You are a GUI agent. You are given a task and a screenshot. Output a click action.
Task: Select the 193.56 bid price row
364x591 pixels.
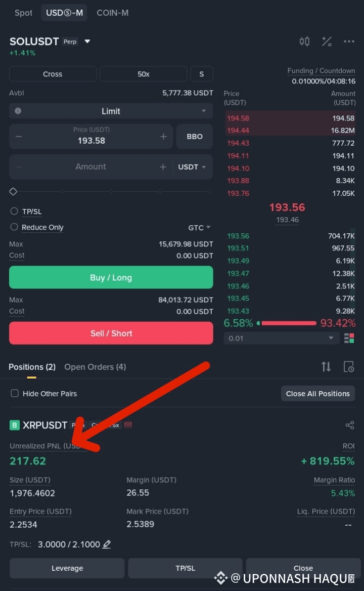pos(290,236)
